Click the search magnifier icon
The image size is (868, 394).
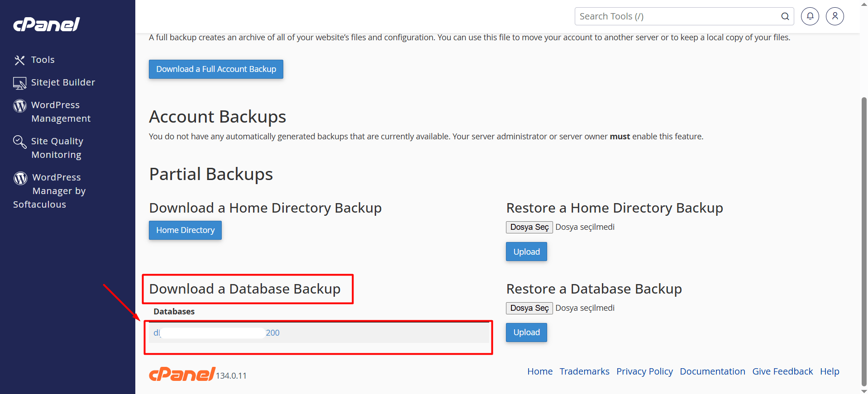click(x=785, y=16)
